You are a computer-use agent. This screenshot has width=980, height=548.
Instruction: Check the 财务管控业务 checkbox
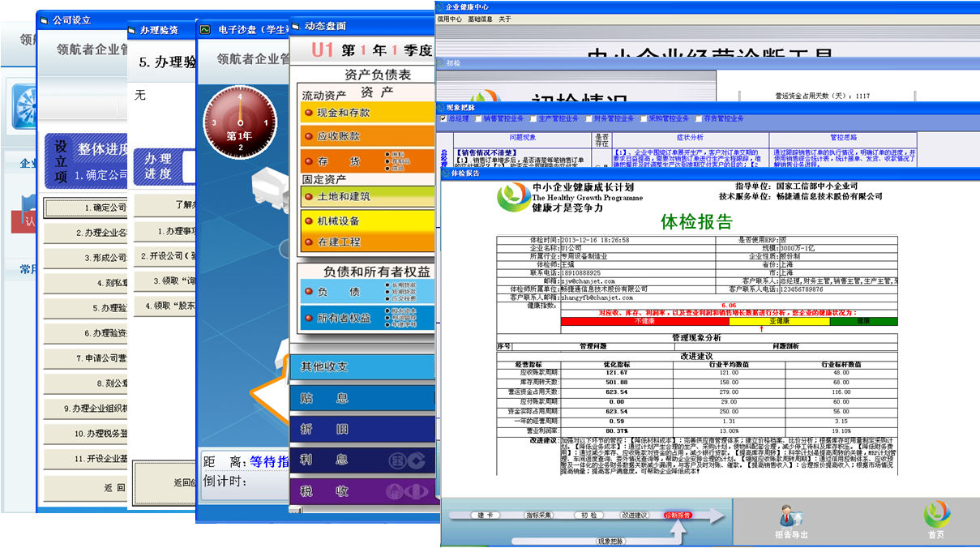[588, 118]
